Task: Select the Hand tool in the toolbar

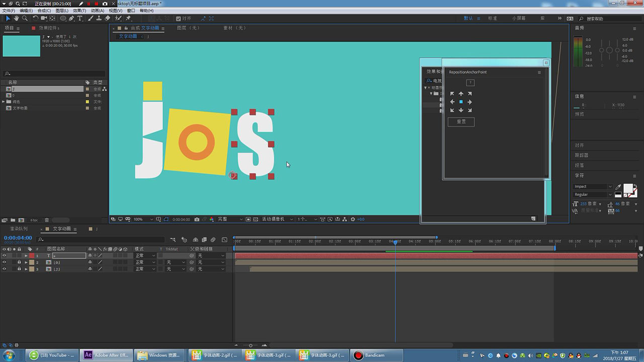Action: click(x=16, y=19)
